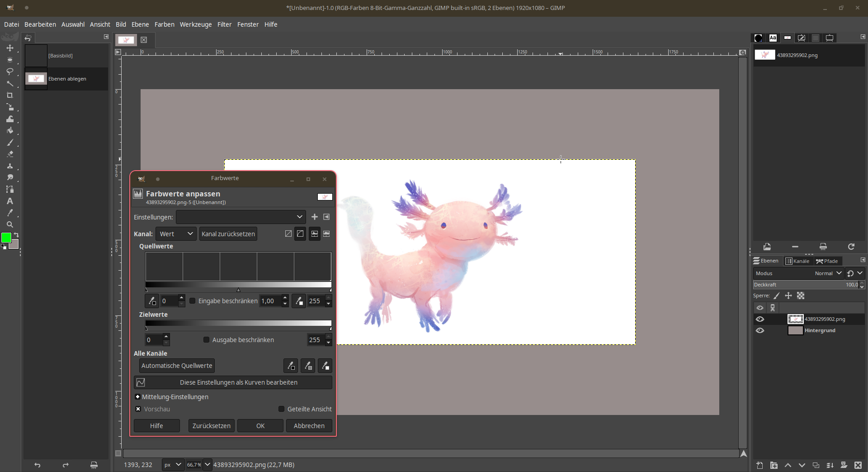Image resolution: width=868 pixels, height=472 pixels.
Task: Select the Free Select lasso tool
Action: click(10, 72)
